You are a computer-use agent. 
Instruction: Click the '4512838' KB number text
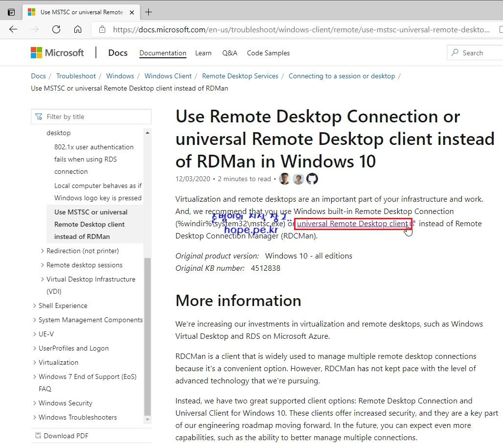(x=265, y=268)
